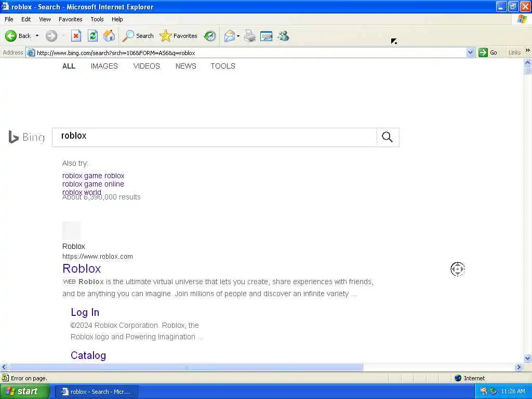Switch to the NEWS tab
Screen dimensions: 532x399
pyautogui.click(x=186, y=66)
